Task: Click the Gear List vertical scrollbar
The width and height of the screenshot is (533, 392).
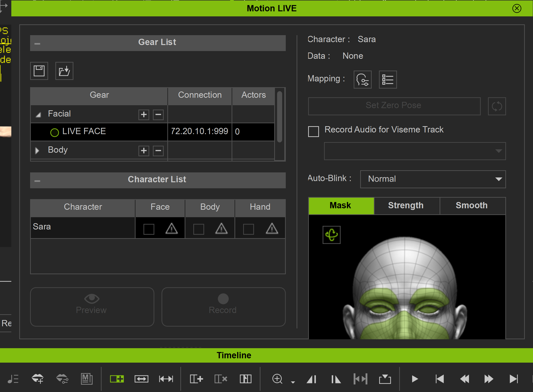Action: (x=279, y=117)
